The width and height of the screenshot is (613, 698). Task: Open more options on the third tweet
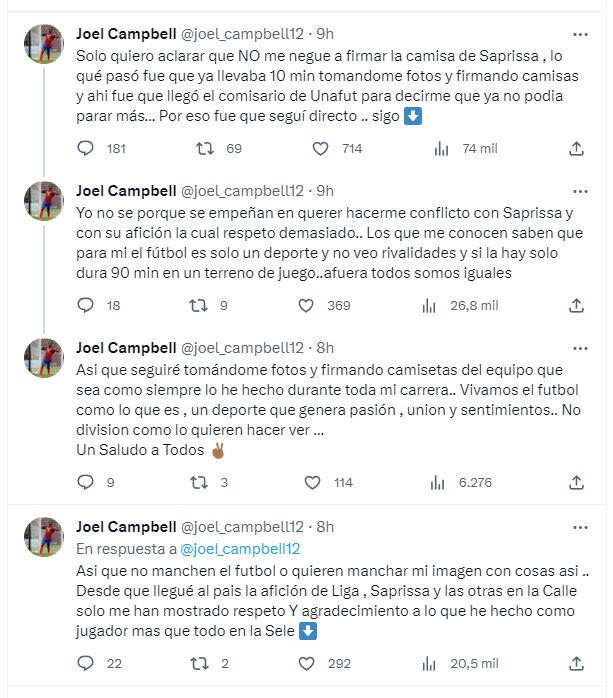(x=575, y=348)
